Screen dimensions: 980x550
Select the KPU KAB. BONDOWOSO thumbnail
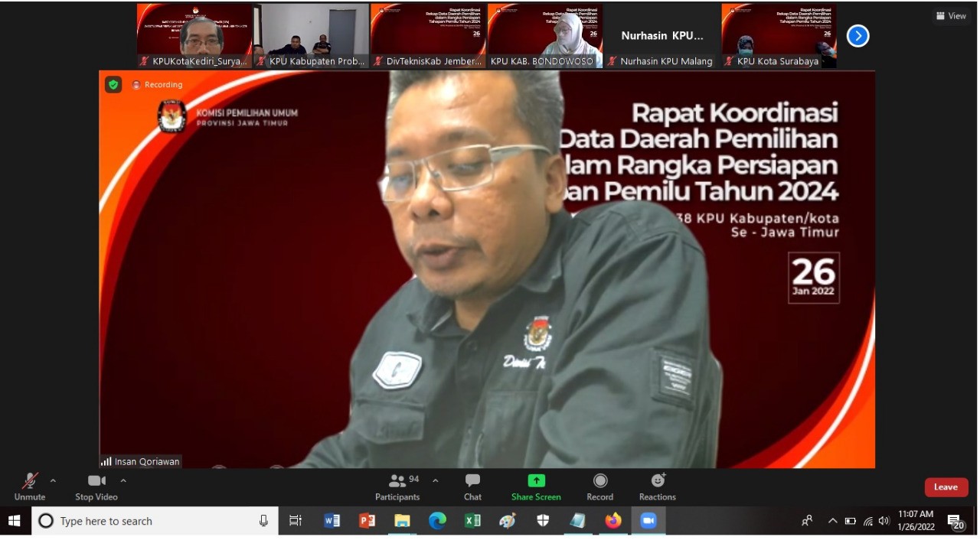point(544,36)
